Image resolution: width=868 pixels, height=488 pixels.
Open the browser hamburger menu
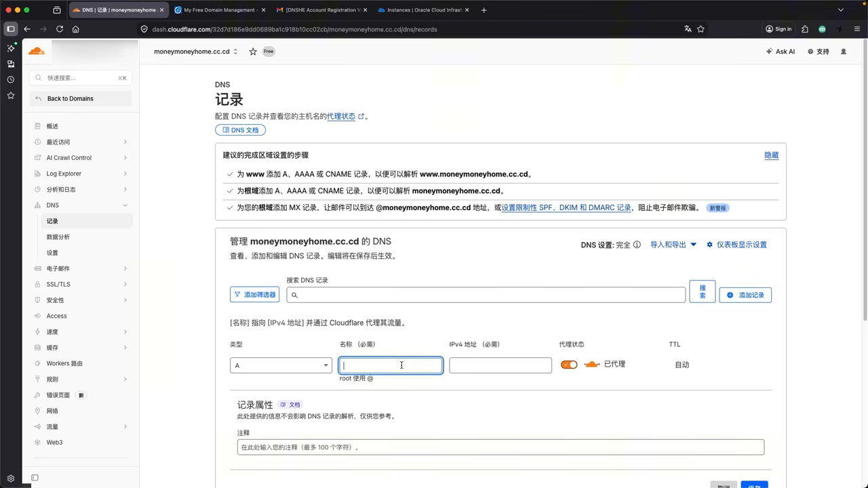pyautogui.click(x=858, y=29)
